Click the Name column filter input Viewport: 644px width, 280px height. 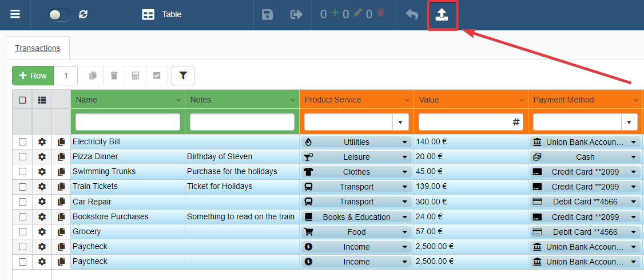click(128, 122)
